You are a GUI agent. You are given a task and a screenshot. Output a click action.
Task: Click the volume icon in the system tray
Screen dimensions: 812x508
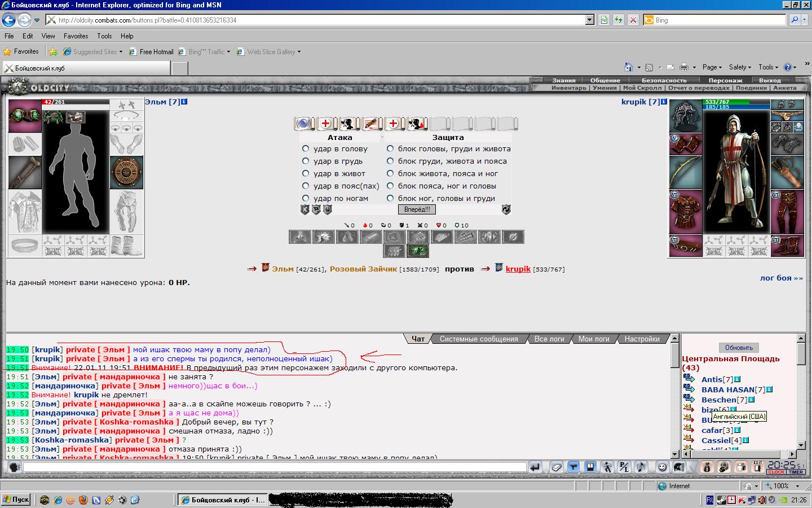762,500
